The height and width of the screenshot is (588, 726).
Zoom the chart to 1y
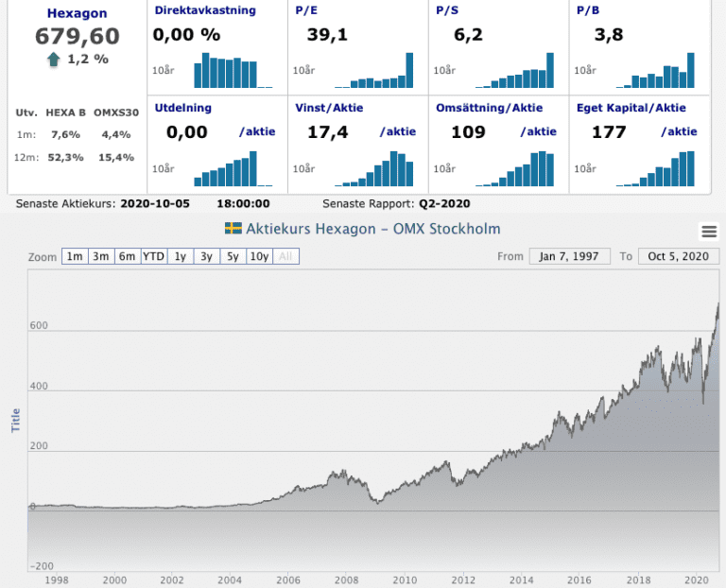tap(180, 256)
